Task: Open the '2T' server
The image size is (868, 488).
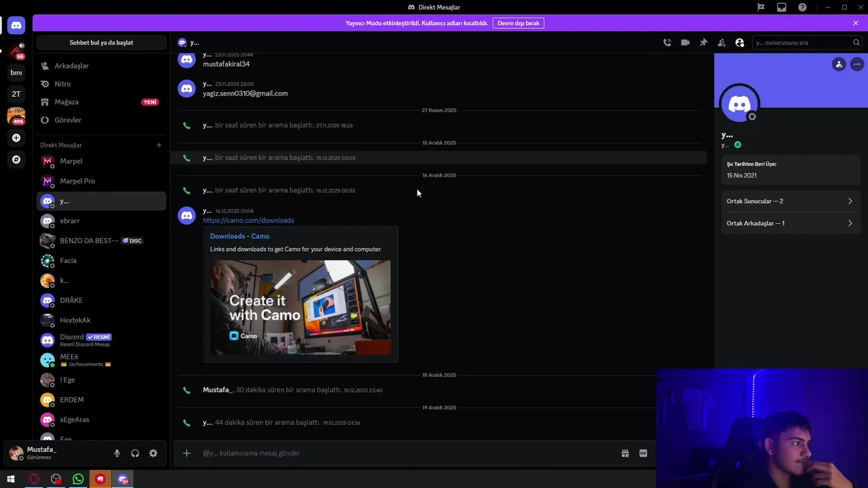Action: [16, 94]
